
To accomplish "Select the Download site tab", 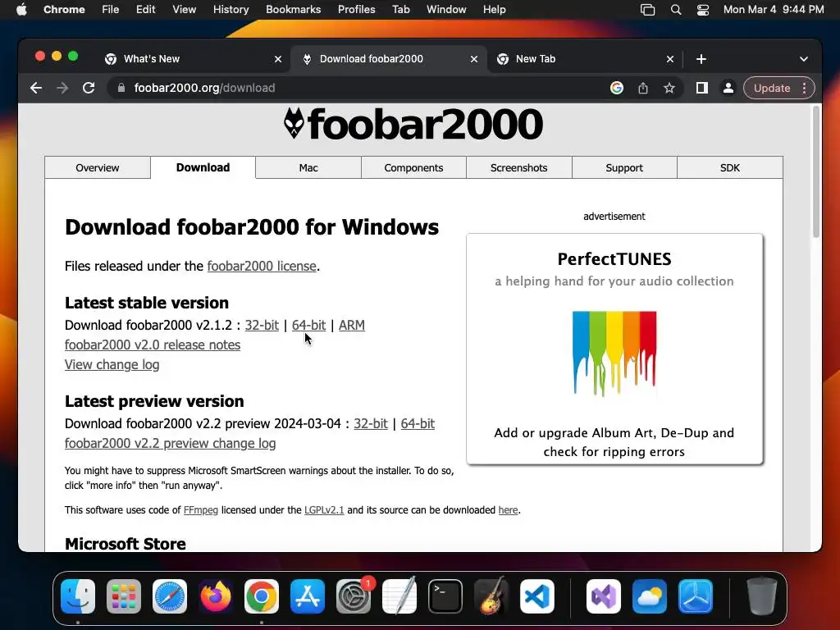I will 203,167.
